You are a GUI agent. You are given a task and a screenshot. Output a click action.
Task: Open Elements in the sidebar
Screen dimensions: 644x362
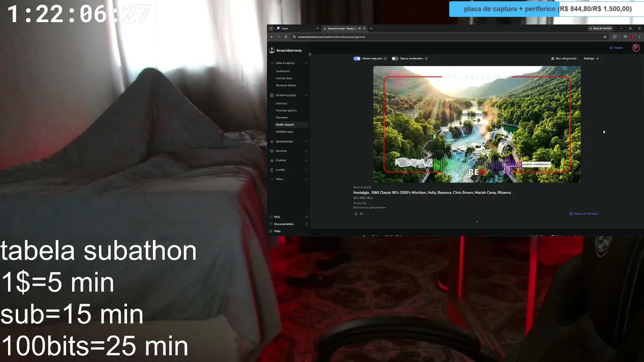pyautogui.click(x=282, y=117)
